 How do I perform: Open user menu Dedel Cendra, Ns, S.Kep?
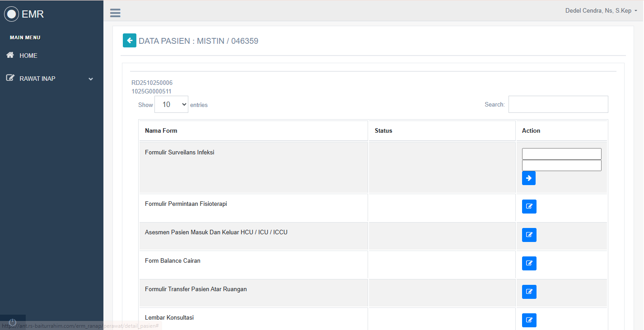[x=601, y=10]
